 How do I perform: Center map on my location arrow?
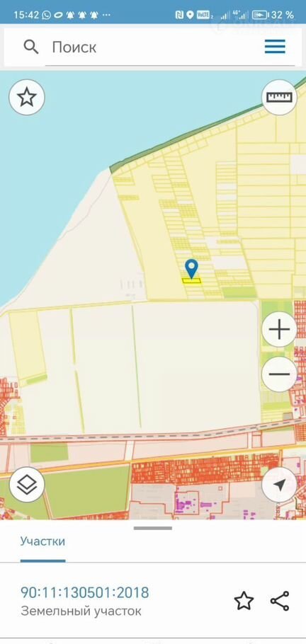click(279, 485)
